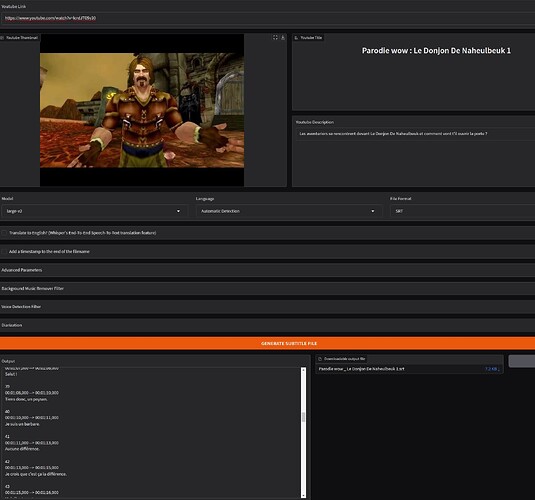The width and height of the screenshot is (535, 500).
Task: Click the Youtube Thumbnail label icon
Action: 2,38
